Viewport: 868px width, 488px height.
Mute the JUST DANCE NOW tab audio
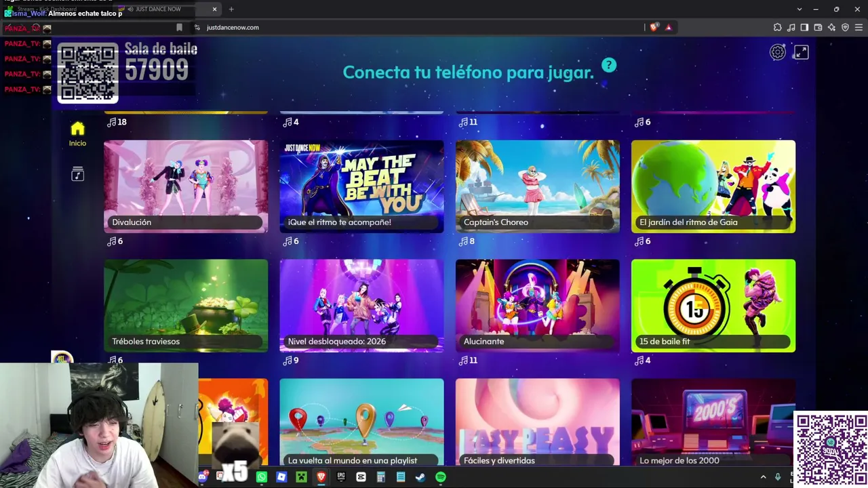click(x=130, y=9)
